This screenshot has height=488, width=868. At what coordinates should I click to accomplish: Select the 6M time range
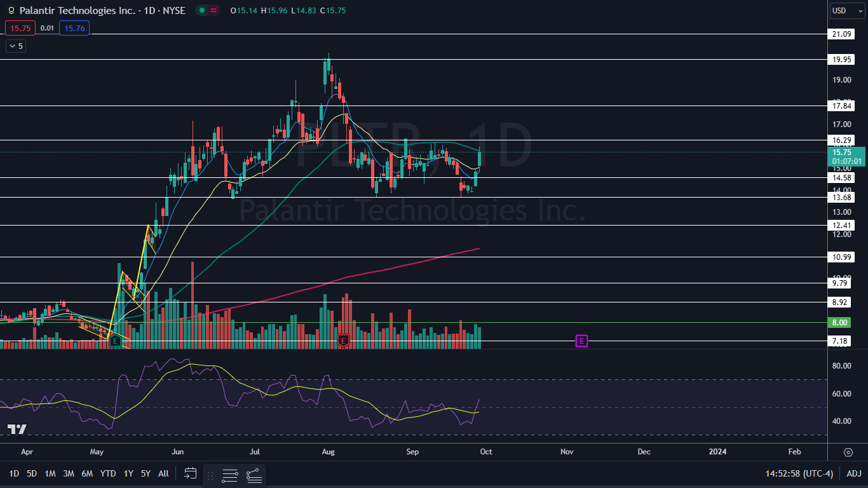[x=88, y=473]
